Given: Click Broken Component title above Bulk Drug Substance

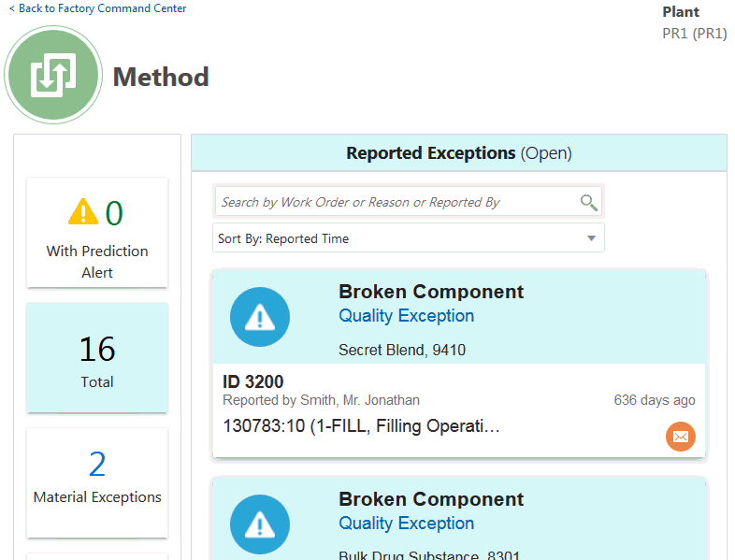Looking at the screenshot, I should [431, 499].
